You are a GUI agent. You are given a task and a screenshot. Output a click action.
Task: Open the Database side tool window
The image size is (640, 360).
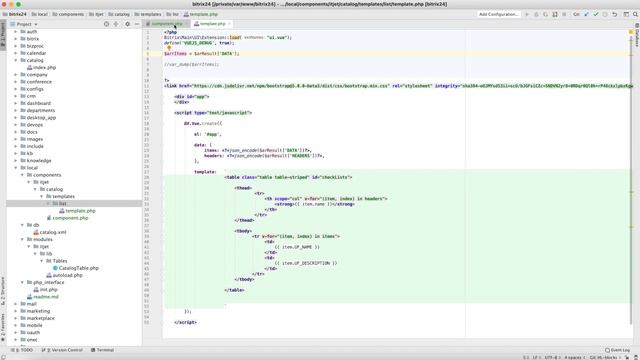637,36
